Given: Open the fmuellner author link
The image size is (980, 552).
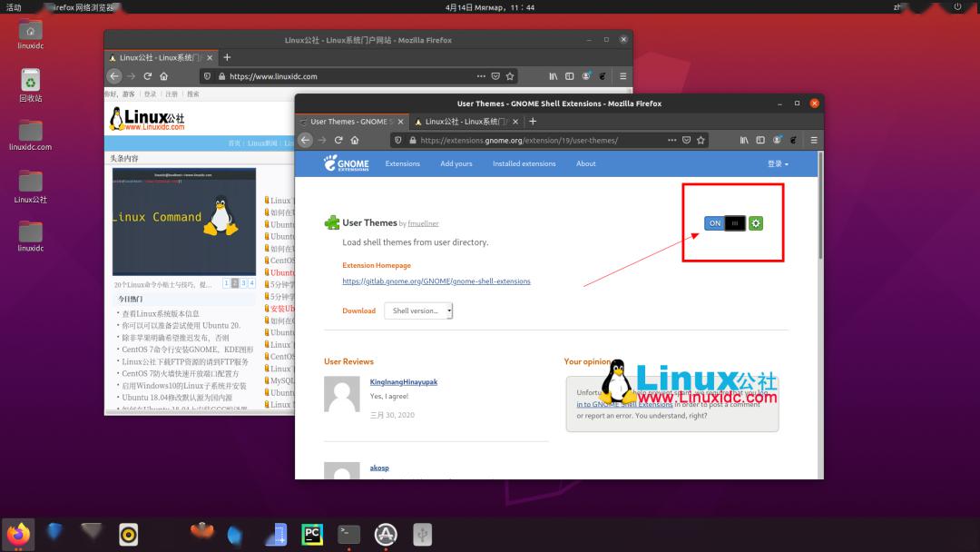Looking at the screenshot, I should (423, 224).
